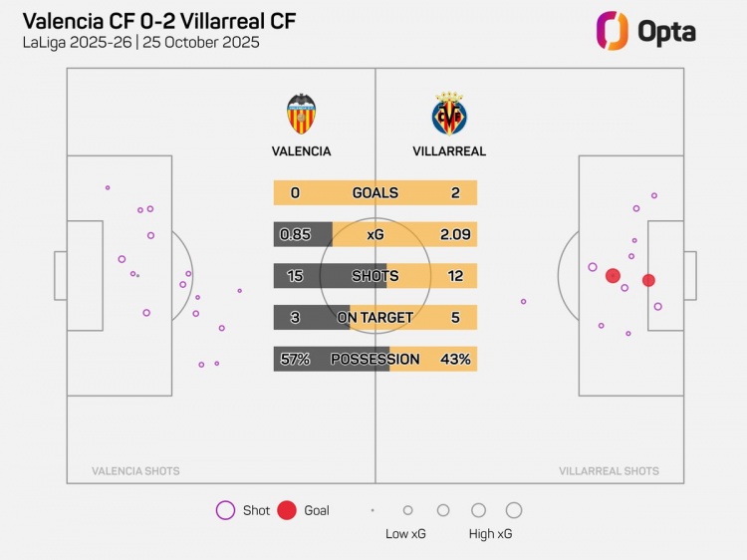Select the Villarreal club crest
The image size is (747, 560).
tap(449, 115)
